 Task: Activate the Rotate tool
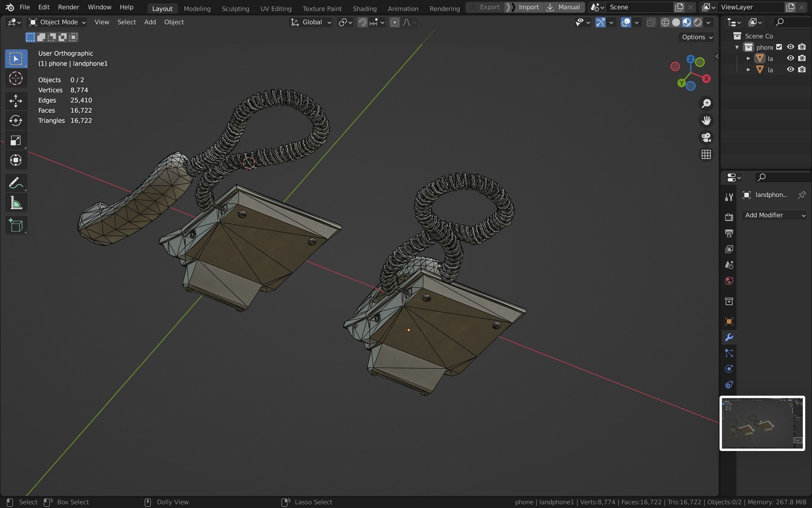[x=16, y=120]
